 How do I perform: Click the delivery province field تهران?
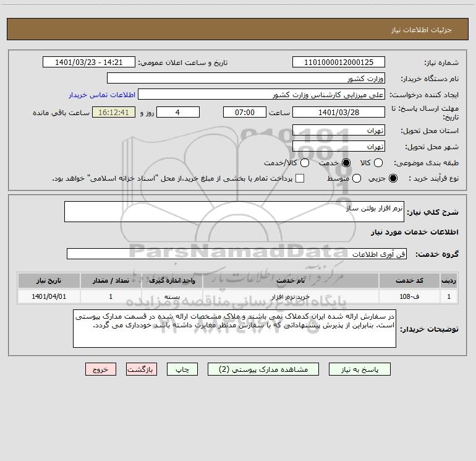pos(339,131)
